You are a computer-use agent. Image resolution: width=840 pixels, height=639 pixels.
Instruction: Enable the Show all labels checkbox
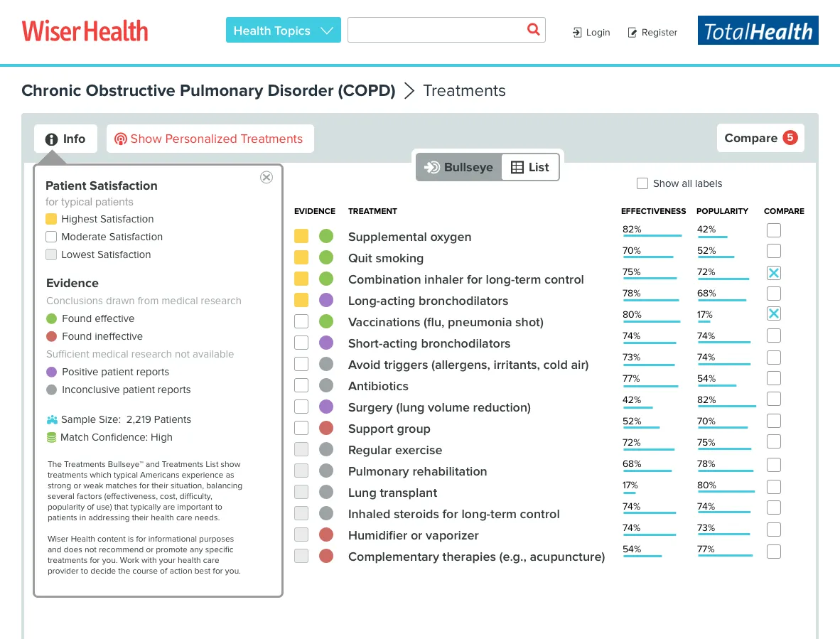pyautogui.click(x=642, y=183)
